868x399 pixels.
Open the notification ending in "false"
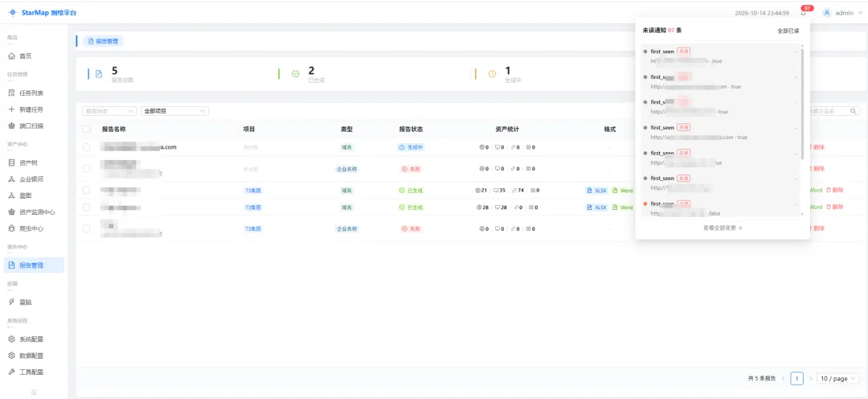tap(719, 208)
